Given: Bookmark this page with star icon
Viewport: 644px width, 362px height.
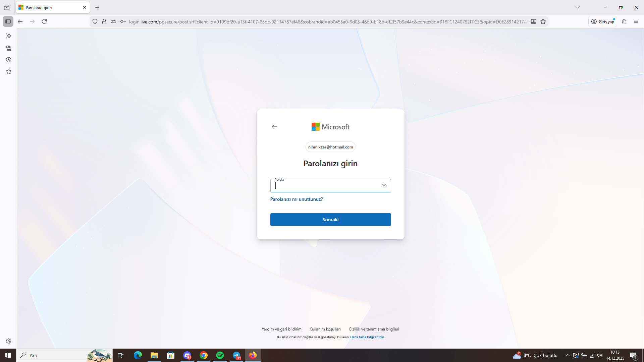Looking at the screenshot, I should click(x=543, y=21).
